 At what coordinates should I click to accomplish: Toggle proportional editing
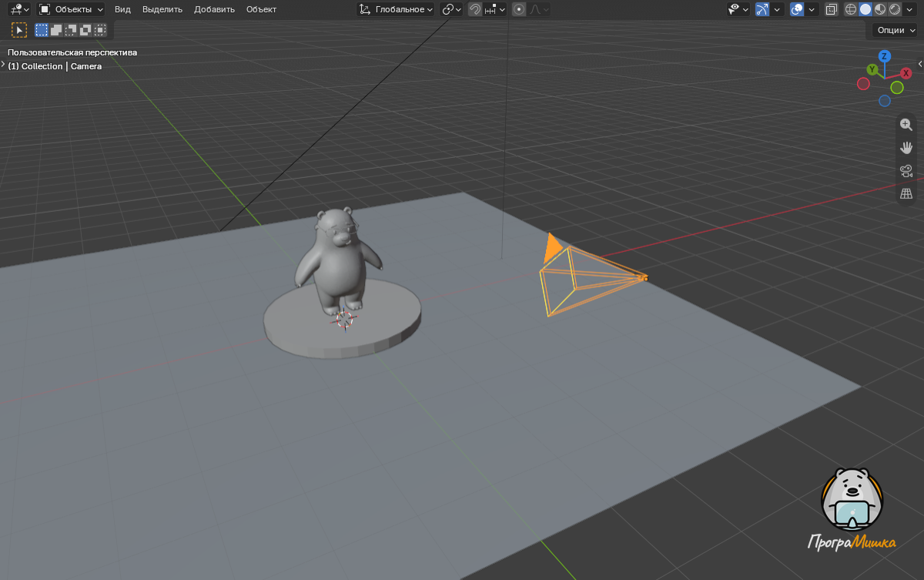[519, 9]
